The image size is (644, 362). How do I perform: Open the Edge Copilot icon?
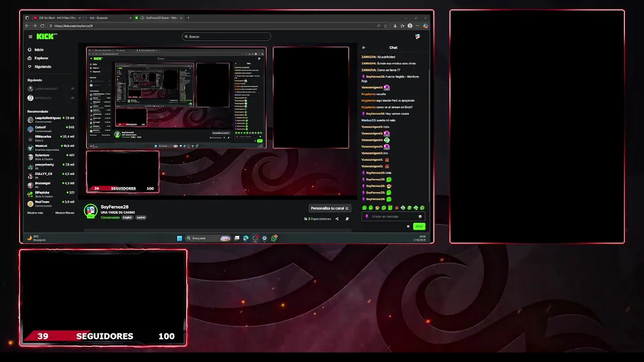point(425,26)
